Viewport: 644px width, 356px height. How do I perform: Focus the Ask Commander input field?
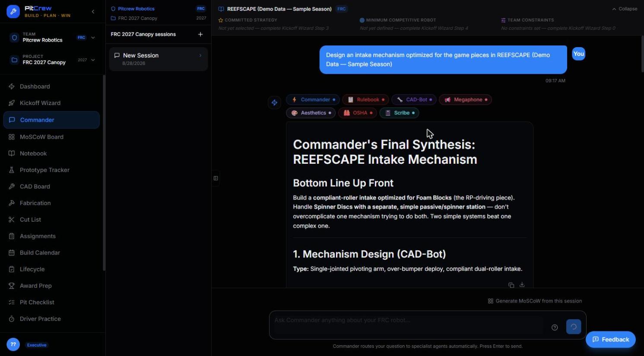point(408,325)
